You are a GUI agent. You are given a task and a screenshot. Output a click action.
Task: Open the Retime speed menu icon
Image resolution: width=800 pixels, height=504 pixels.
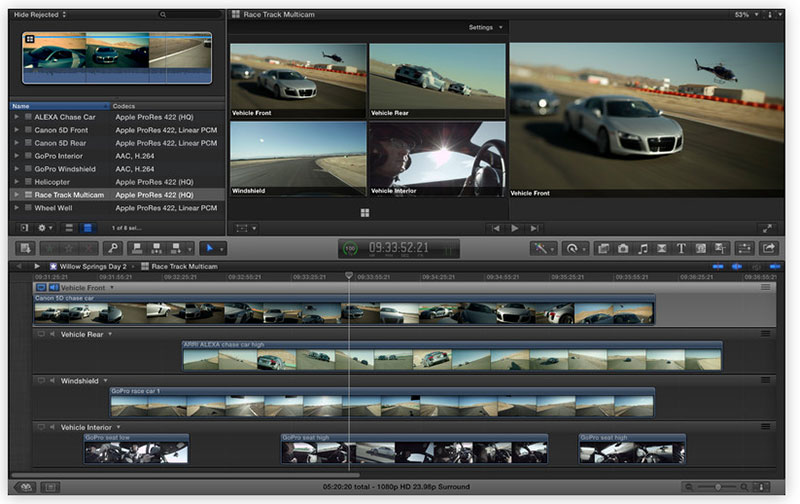coord(573,248)
